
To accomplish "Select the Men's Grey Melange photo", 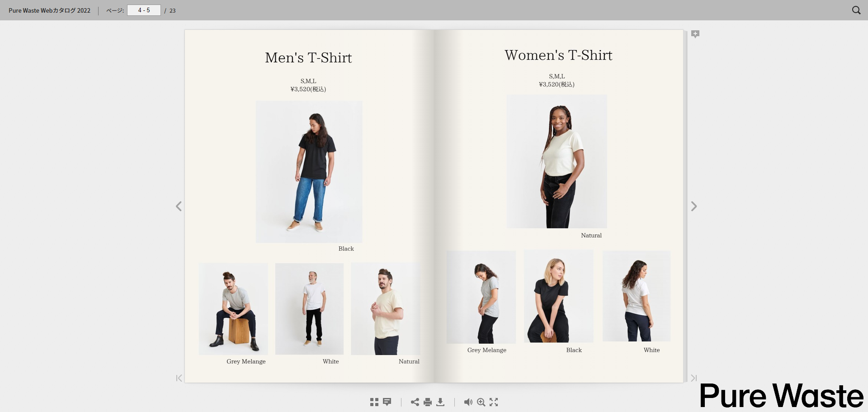I will [233, 309].
